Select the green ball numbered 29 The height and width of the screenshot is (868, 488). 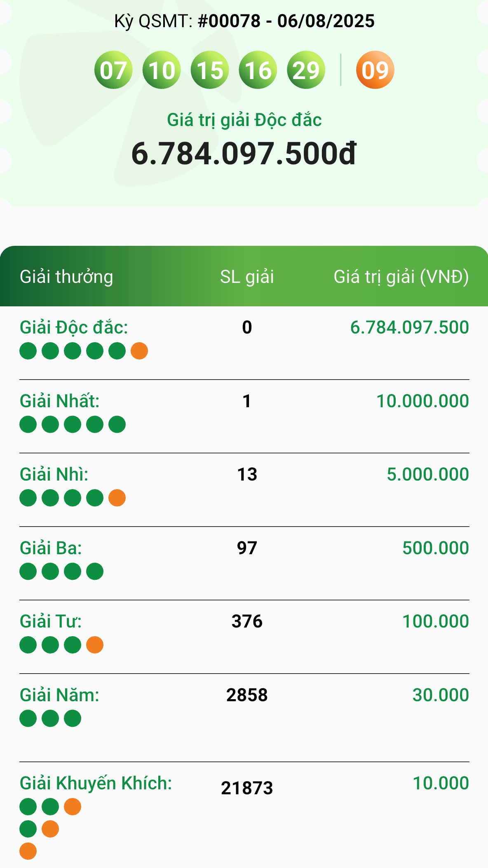[306, 70]
